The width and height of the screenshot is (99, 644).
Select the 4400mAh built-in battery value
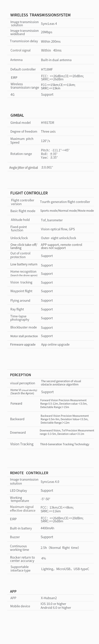(47, 528)
